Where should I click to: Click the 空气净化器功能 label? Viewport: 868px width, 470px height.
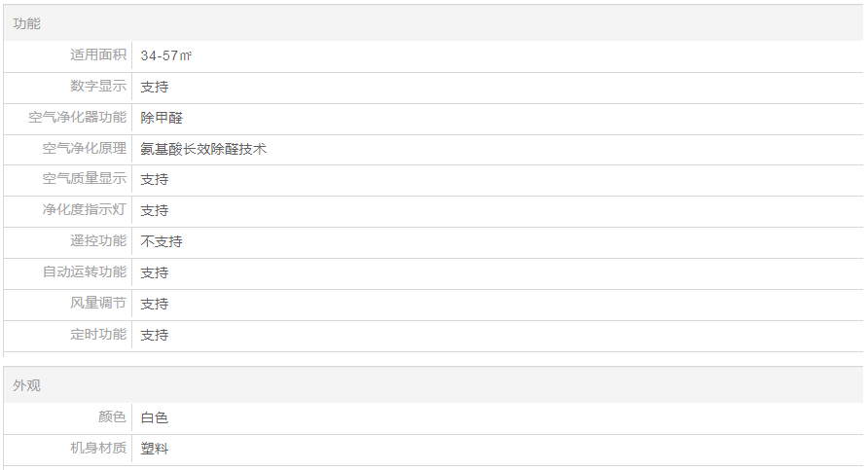78,118
